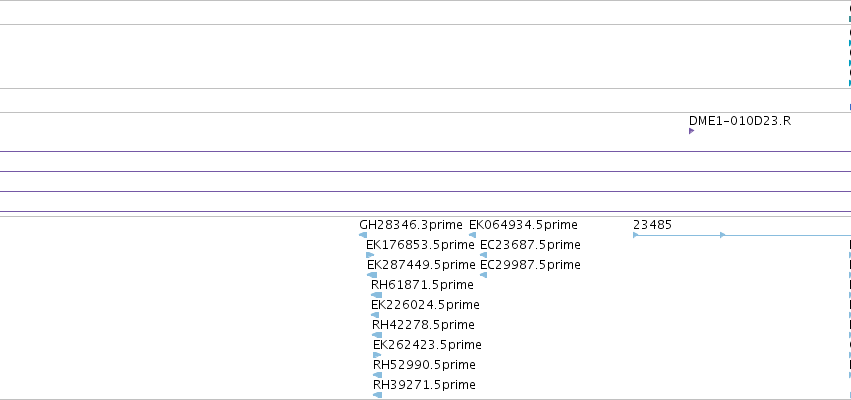
Task: Click the purple DME1-010D23.R feature marker
Action: pyautogui.click(x=691, y=131)
